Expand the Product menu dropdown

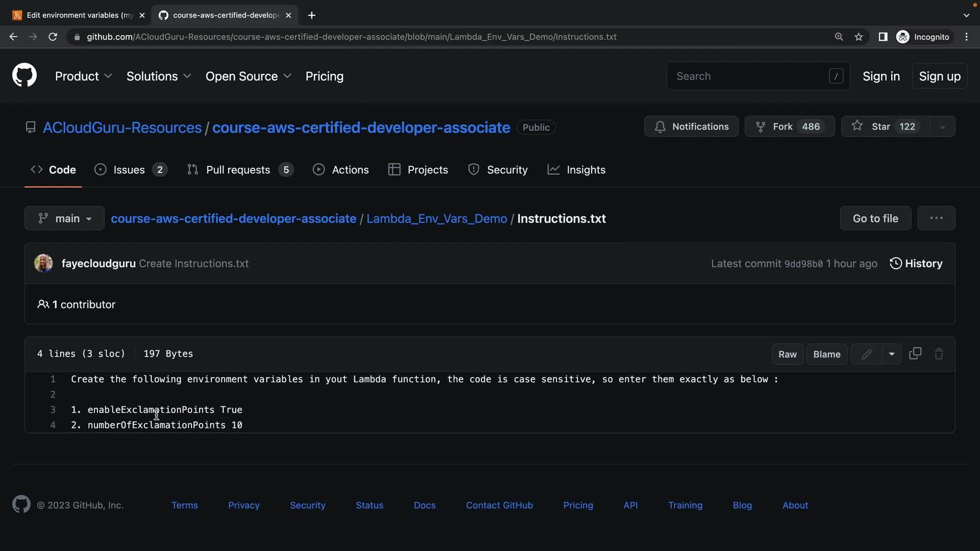coord(83,76)
